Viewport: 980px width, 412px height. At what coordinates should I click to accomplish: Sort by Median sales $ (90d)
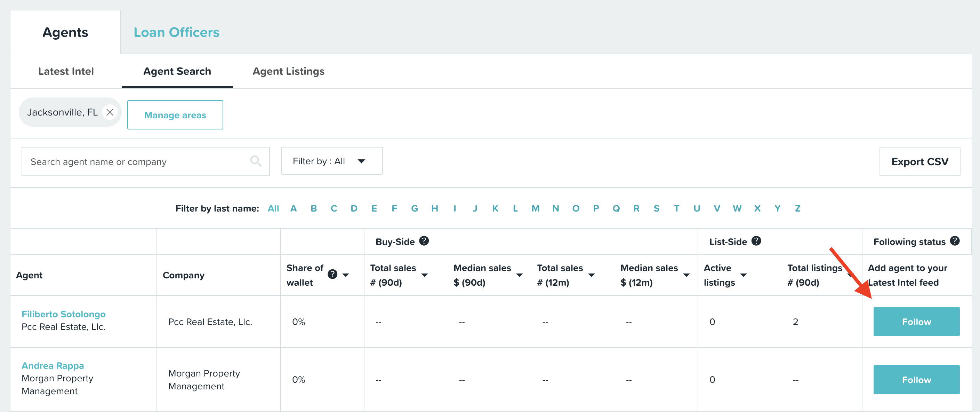click(519, 275)
